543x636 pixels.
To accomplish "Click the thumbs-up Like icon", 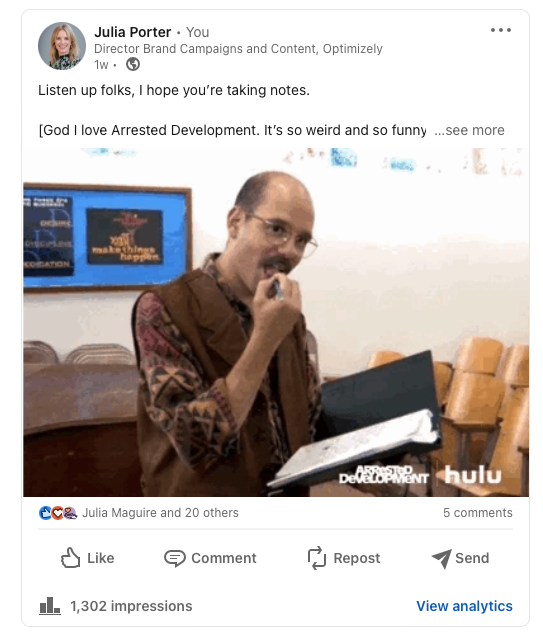I will [71, 558].
